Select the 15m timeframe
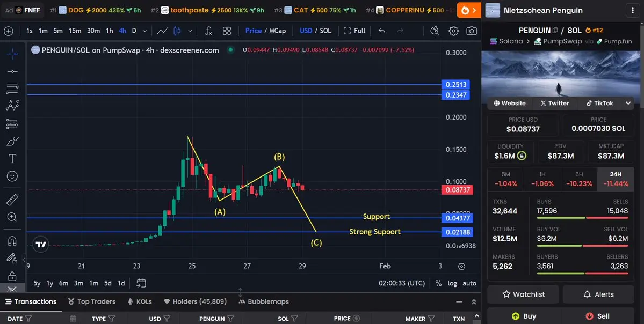The width and height of the screenshot is (644, 324). (x=75, y=31)
